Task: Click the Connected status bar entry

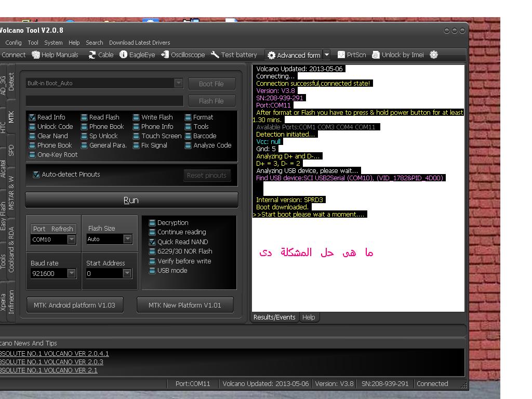Action: tap(432, 384)
